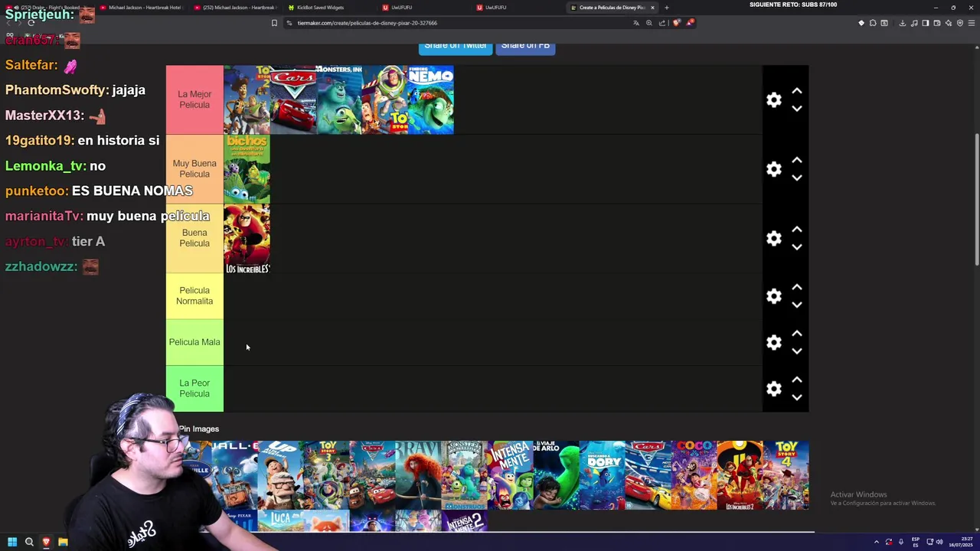Viewport: 980px width, 551px height.
Task: Open settings gear for Pelicula Normalita tier
Action: coord(774,296)
